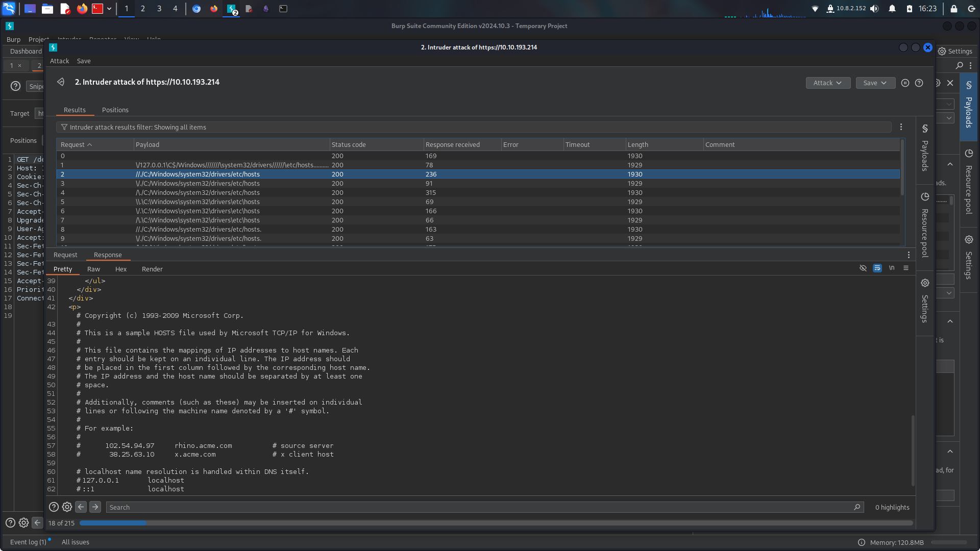The height and width of the screenshot is (551, 980).
Task: Toggle show newline characters button
Action: tap(892, 268)
